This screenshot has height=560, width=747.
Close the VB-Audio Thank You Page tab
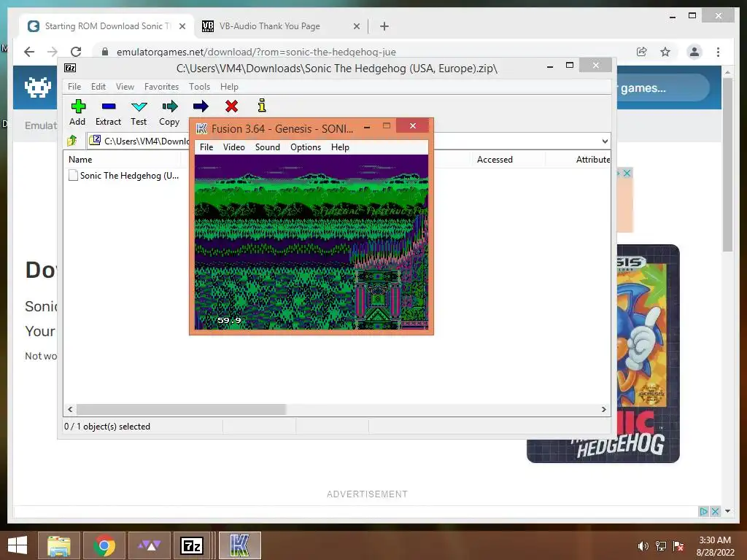[356, 27]
